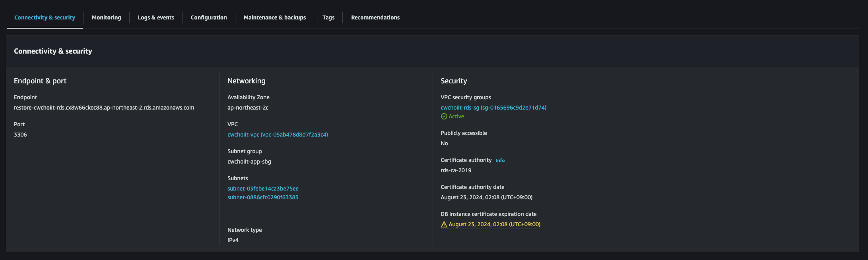Open the cwchoiit-vpc VPC link
The image size is (868, 260).
pyautogui.click(x=278, y=135)
